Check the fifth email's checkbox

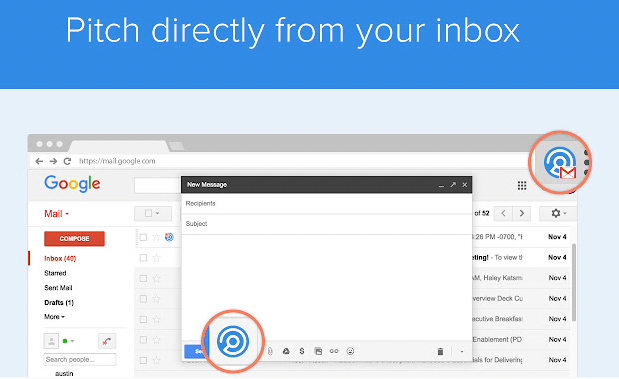pyautogui.click(x=143, y=319)
